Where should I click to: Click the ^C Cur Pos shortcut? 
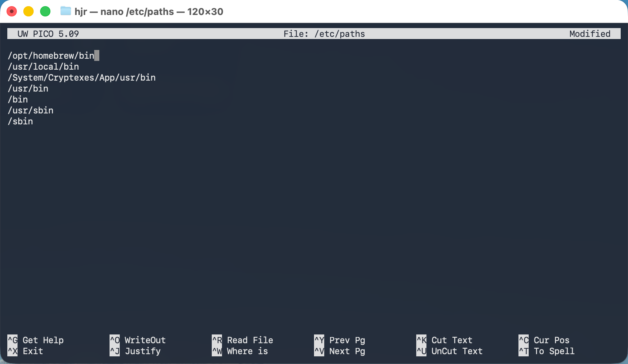click(x=544, y=340)
